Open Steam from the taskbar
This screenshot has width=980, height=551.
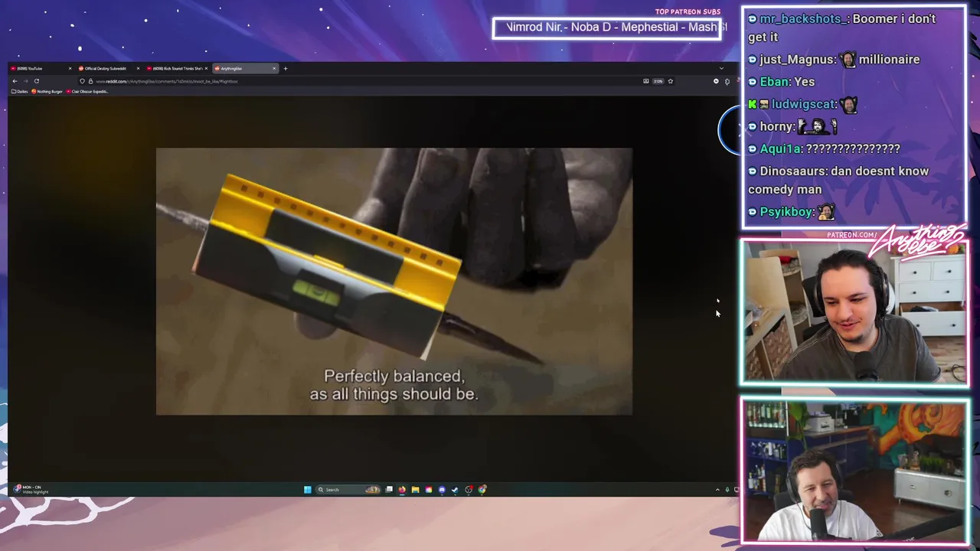pyautogui.click(x=455, y=490)
